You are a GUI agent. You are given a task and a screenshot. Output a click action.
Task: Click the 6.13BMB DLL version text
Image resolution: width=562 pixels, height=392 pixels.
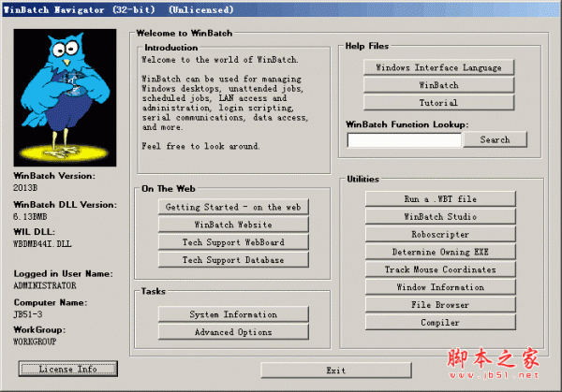(x=30, y=217)
